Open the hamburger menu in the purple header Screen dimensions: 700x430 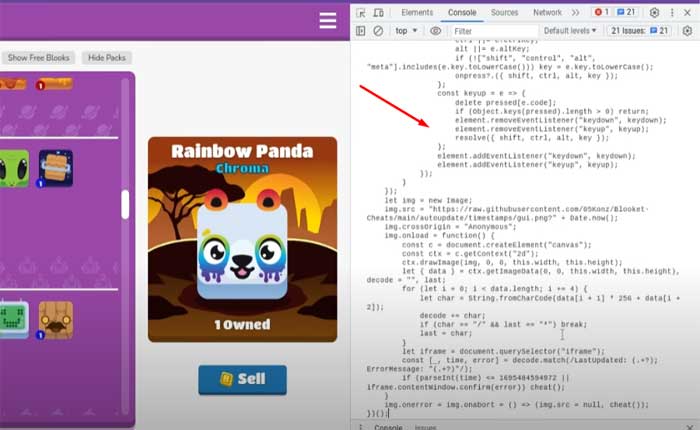point(327,20)
